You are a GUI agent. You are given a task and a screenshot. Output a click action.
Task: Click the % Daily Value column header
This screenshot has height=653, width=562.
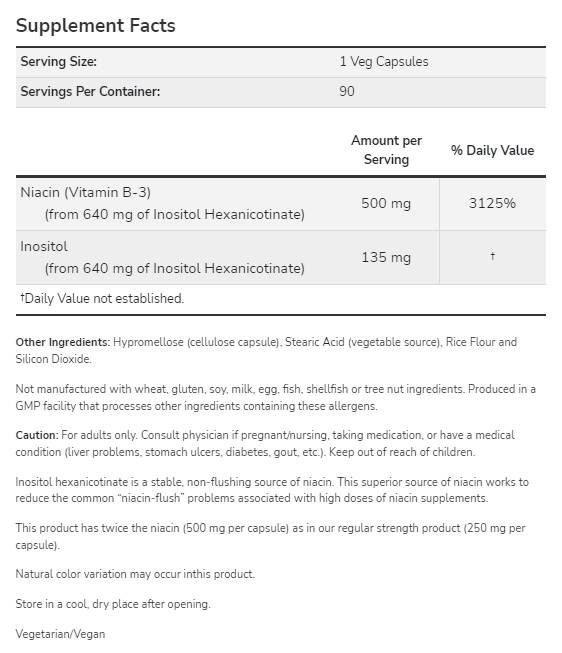(x=492, y=150)
